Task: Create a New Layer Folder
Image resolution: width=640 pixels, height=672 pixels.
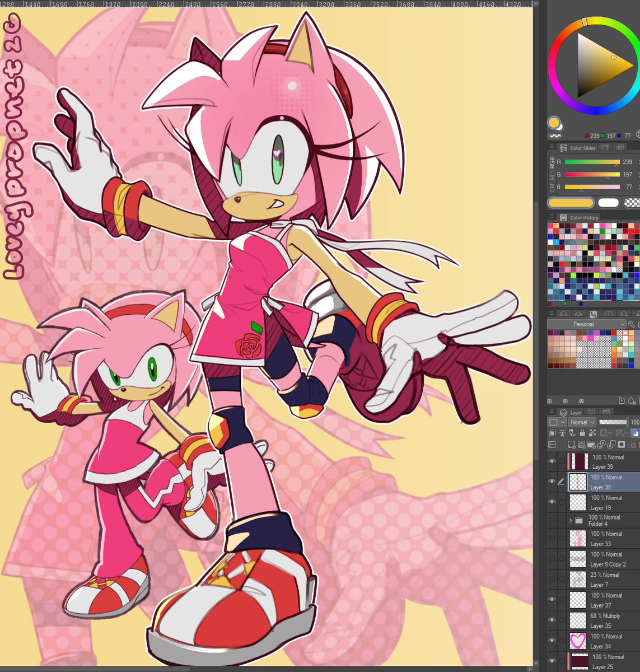Action: click(x=591, y=445)
